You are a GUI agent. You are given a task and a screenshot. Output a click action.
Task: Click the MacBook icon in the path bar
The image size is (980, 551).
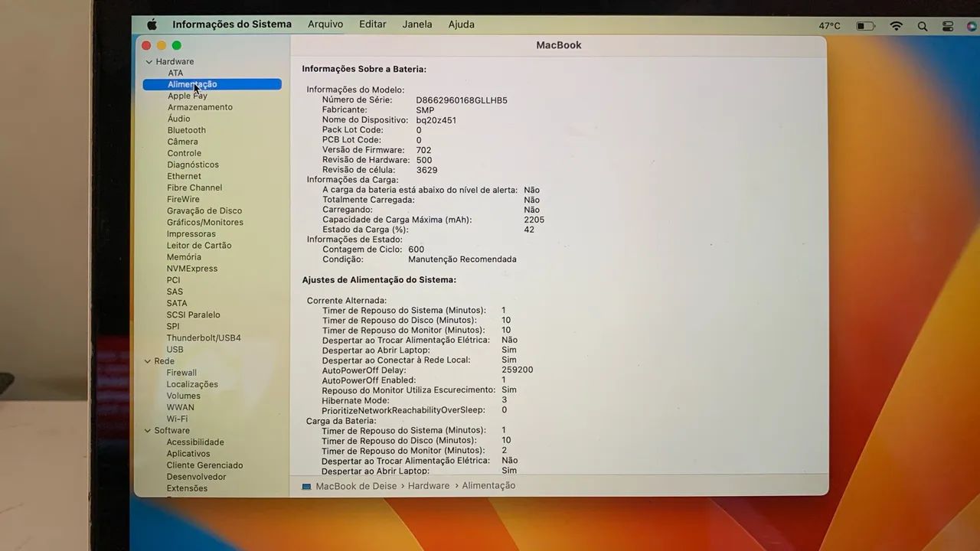[306, 486]
